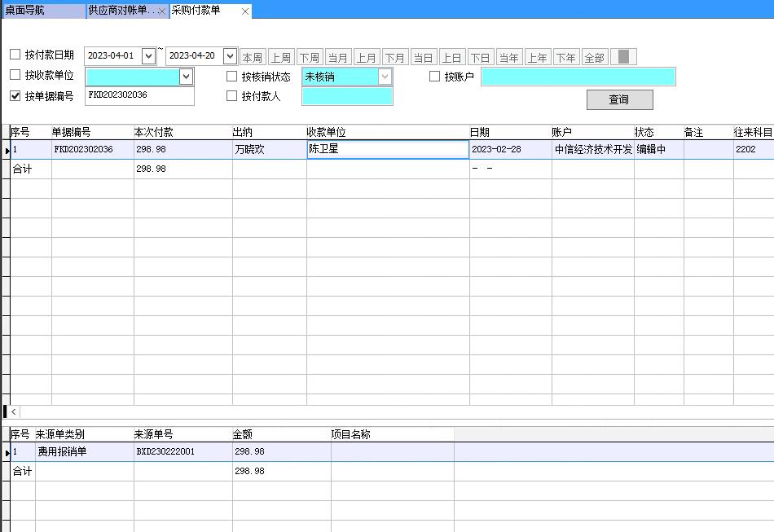Screen dimensions: 774x532
Task: Click the 下年 date shortcut
Action: click(565, 56)
